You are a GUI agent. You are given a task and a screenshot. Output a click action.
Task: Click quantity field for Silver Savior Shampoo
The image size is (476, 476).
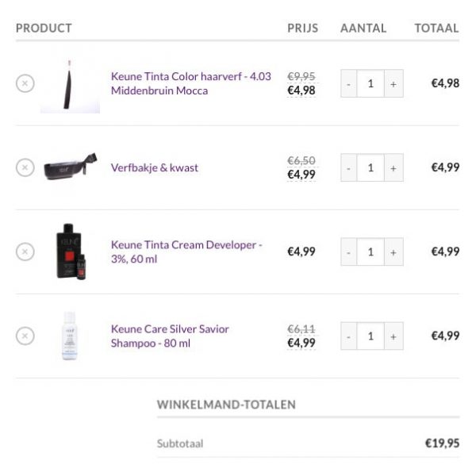click(x=370, y=336)
